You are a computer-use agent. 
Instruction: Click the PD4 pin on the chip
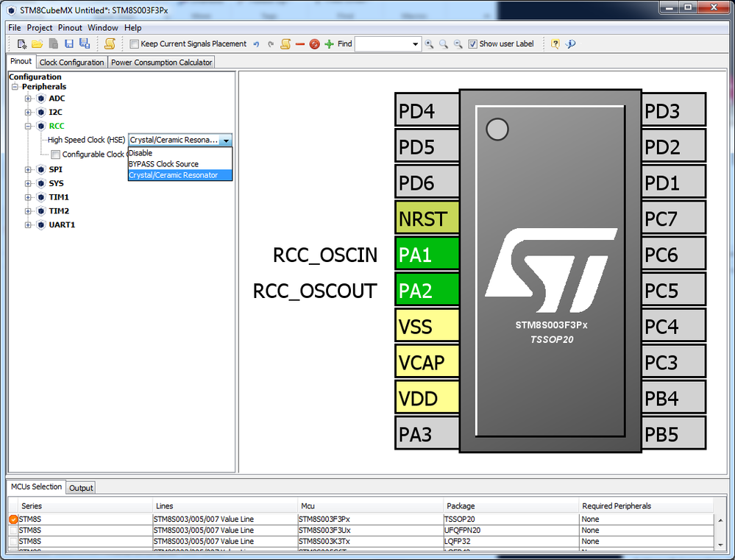point(427,111)
